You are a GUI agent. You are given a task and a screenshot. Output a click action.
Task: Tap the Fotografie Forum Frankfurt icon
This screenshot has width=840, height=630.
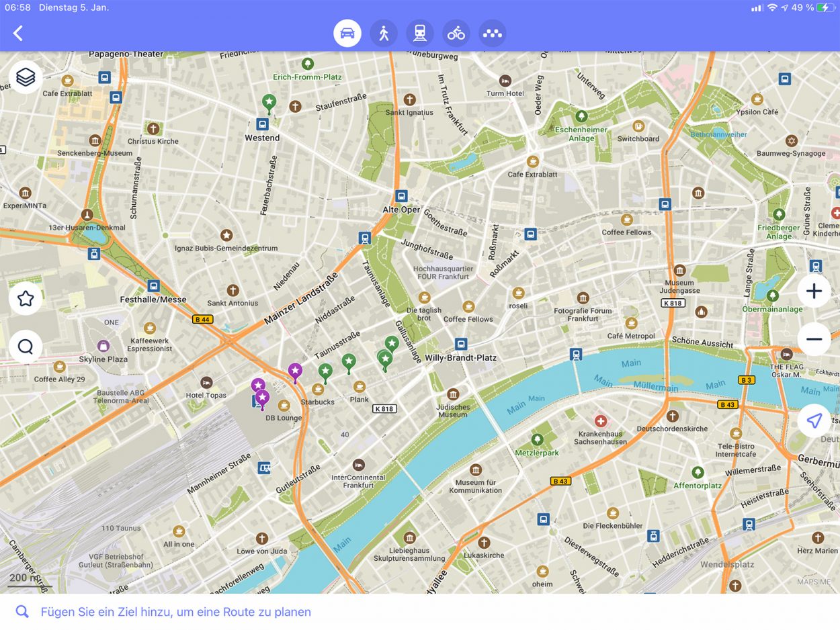(583, 298)
